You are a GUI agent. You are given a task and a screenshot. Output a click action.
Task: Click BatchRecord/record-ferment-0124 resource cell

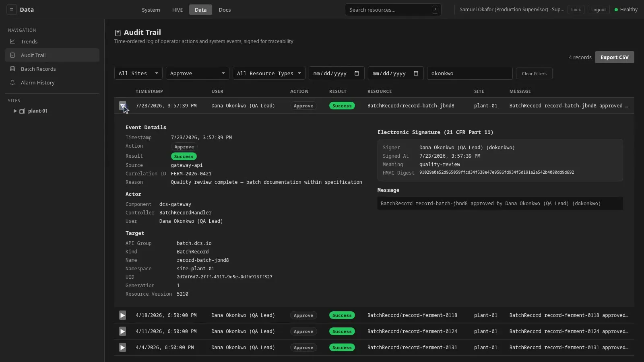[x=412, y=331]
